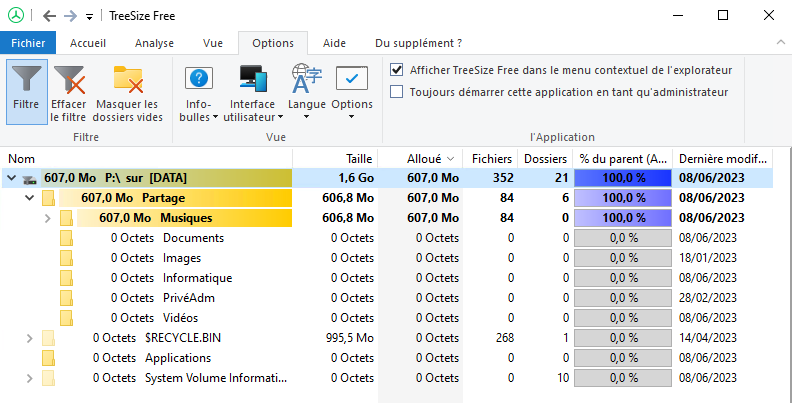Switch to the Analyse ribbon tab
This screenshot has width=792, height=403.
coord(154,43)
